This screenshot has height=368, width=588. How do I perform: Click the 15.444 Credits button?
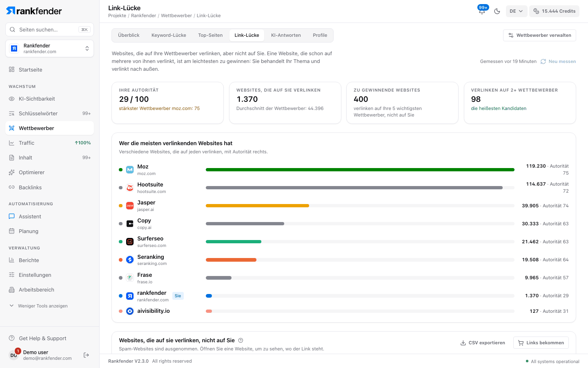click(x=554, y=11)
